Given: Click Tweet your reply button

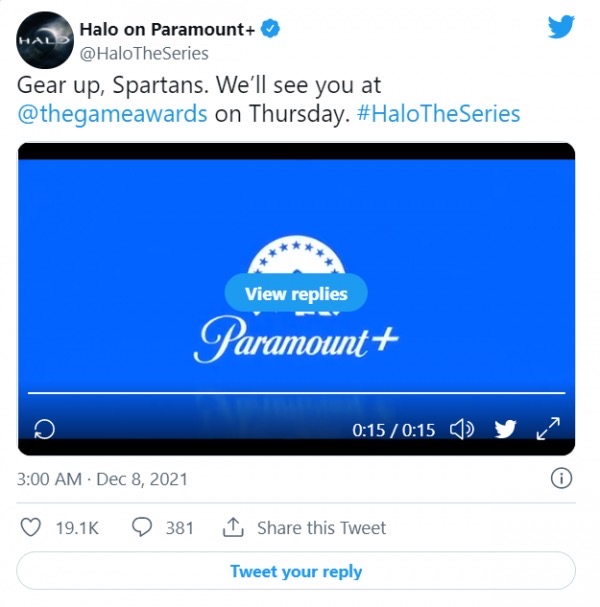Looking at the screenshot, I should click(296, 571).
